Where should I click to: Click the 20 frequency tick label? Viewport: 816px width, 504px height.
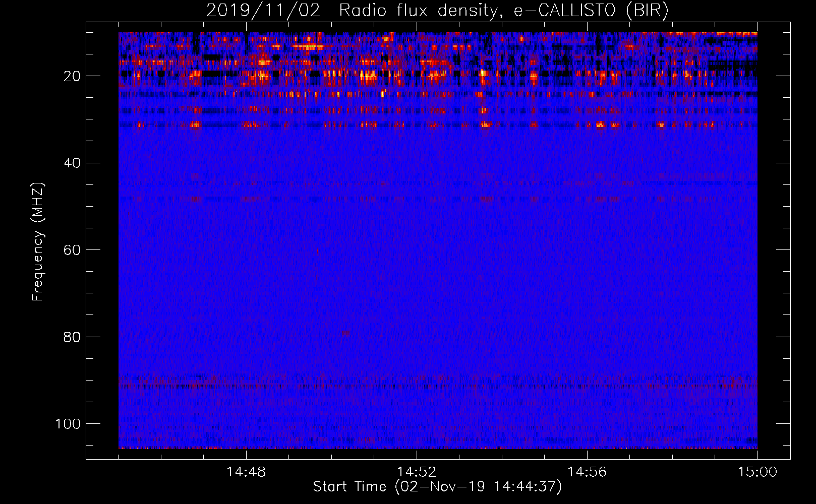[73, 76]
